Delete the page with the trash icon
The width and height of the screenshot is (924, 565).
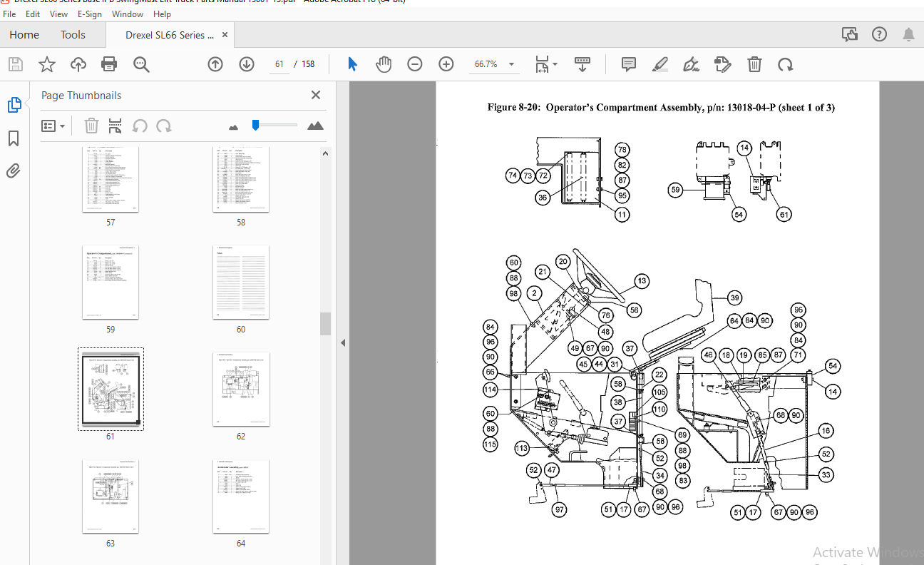click(x=754, y=64)
